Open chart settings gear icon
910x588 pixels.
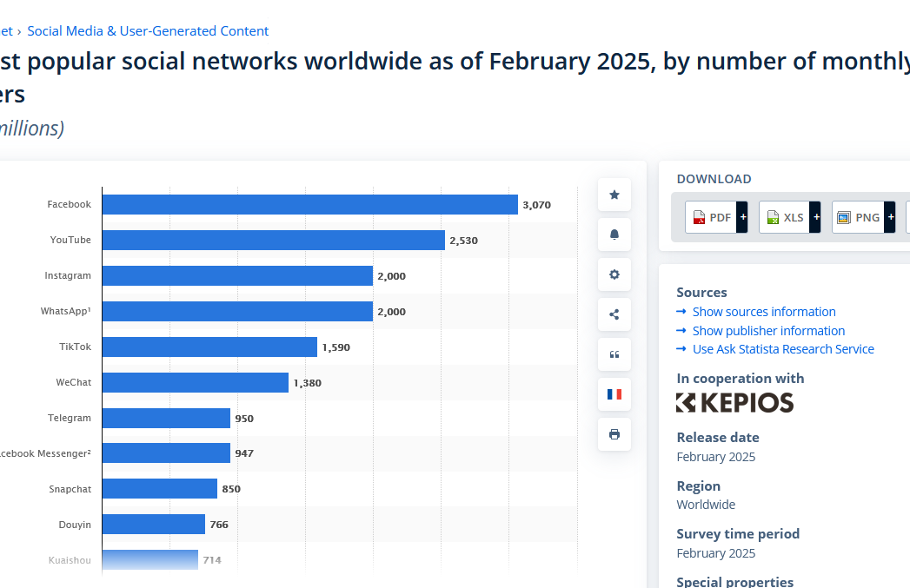coord(614,274)
